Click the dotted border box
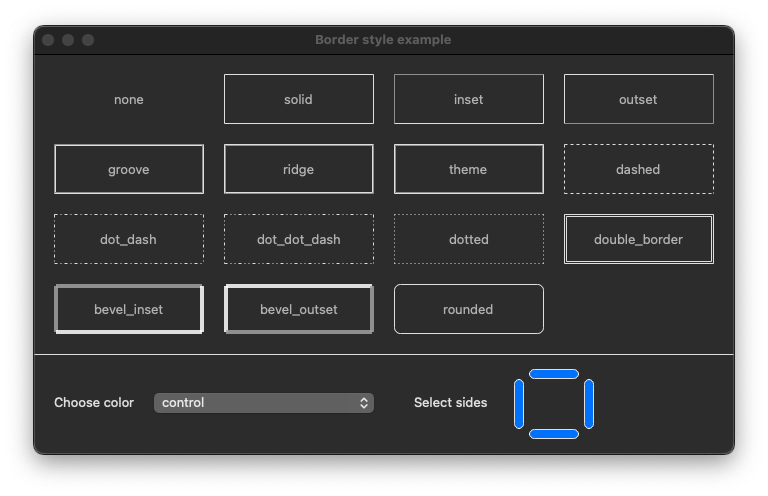 click(469, 239)
